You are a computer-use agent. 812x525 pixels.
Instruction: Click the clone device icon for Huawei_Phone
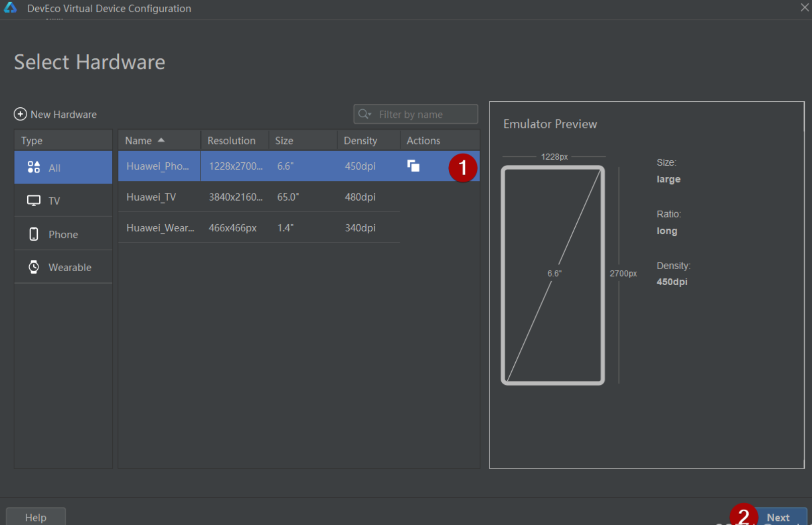point(413,166)
